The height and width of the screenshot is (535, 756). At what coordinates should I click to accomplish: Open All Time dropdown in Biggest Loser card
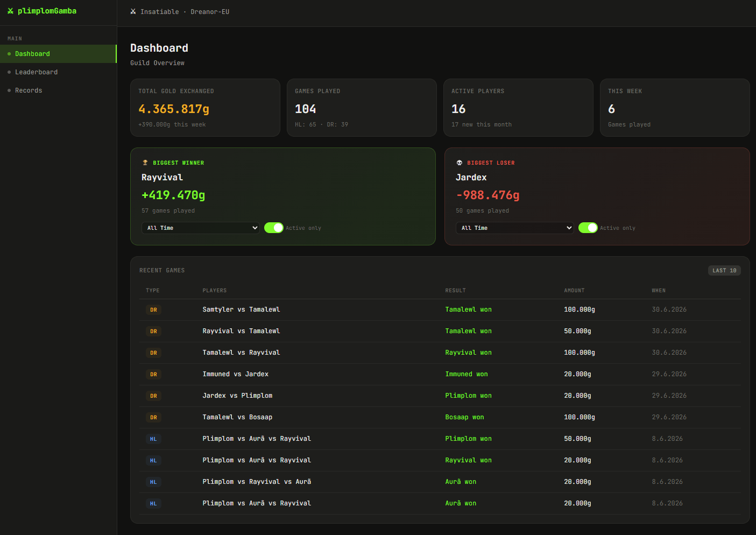pos(515,228)
